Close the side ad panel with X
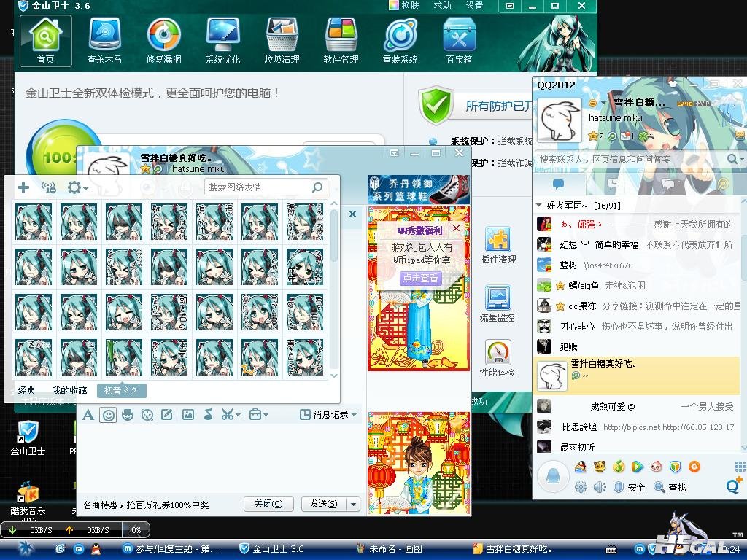The image size is (747, 560). click(352, 214)
